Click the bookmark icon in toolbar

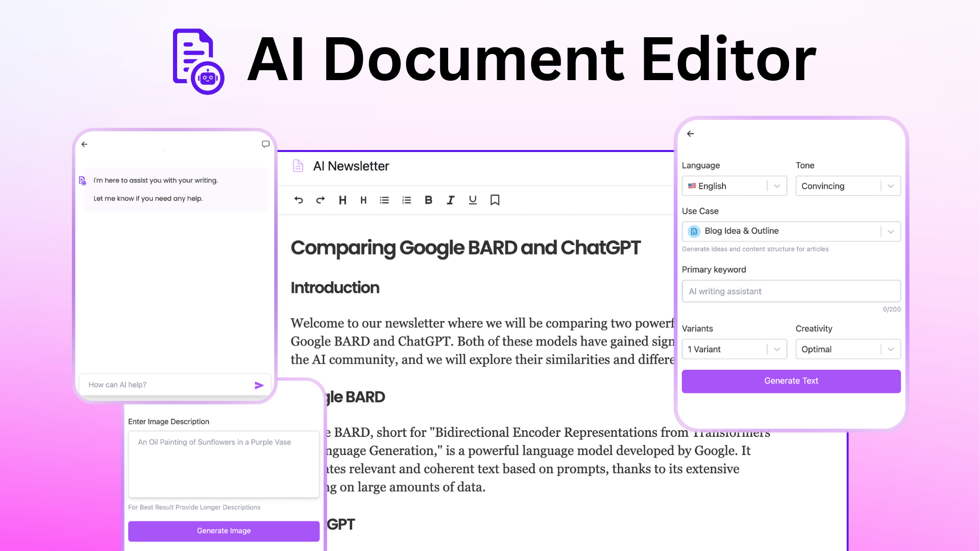495,200
